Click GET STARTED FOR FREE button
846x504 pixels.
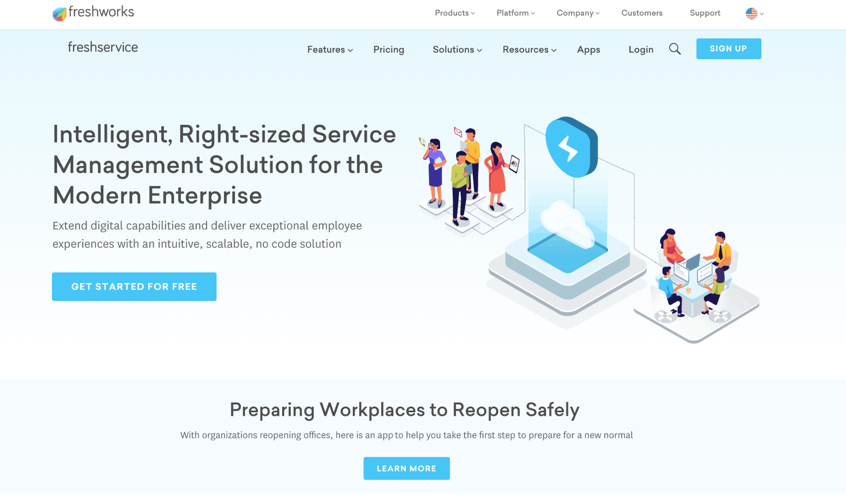coord(134,286)
